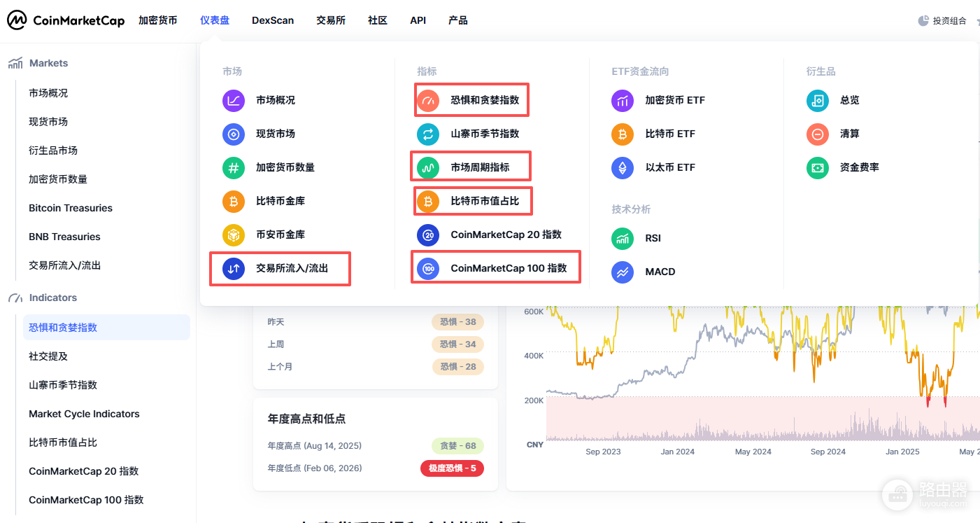Click the RSI indicator icon

pyautogui.click(x=623, y=238)
